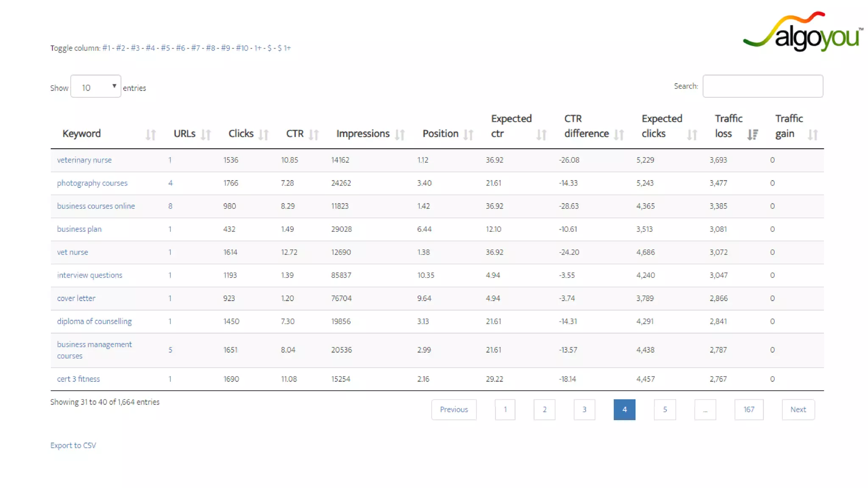Click the Traffic gain sort arrows
This screenshot has width=868, height=488.
[x=812, y=135]
